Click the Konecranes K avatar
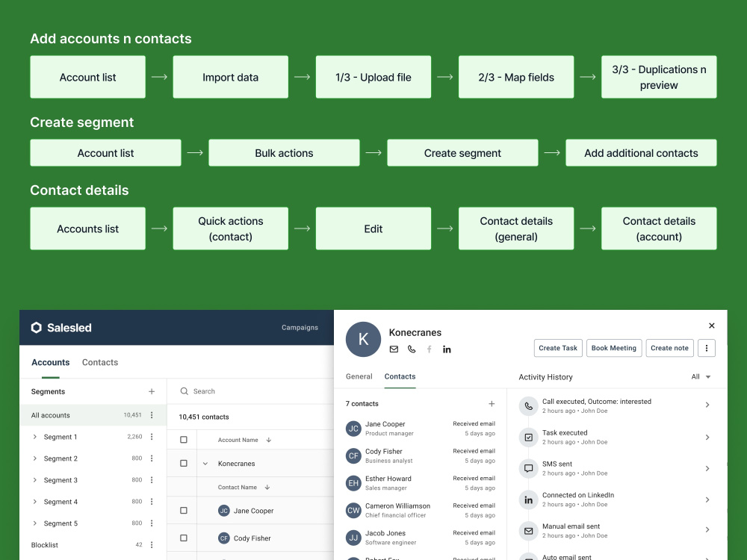Viewport: 747px width, 560px height. point(363,340)
